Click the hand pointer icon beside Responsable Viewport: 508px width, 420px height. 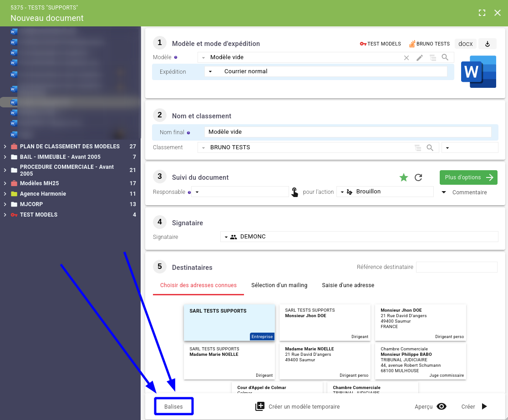295,192
